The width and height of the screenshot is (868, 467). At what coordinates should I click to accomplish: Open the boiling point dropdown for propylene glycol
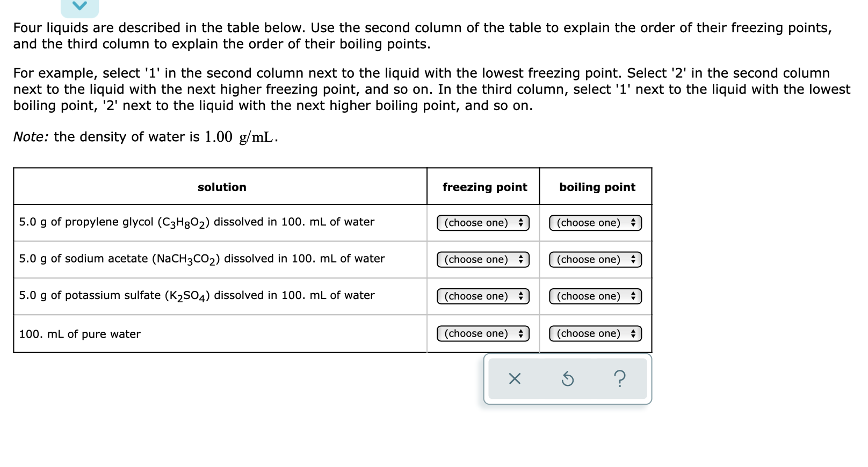[595, 223]
